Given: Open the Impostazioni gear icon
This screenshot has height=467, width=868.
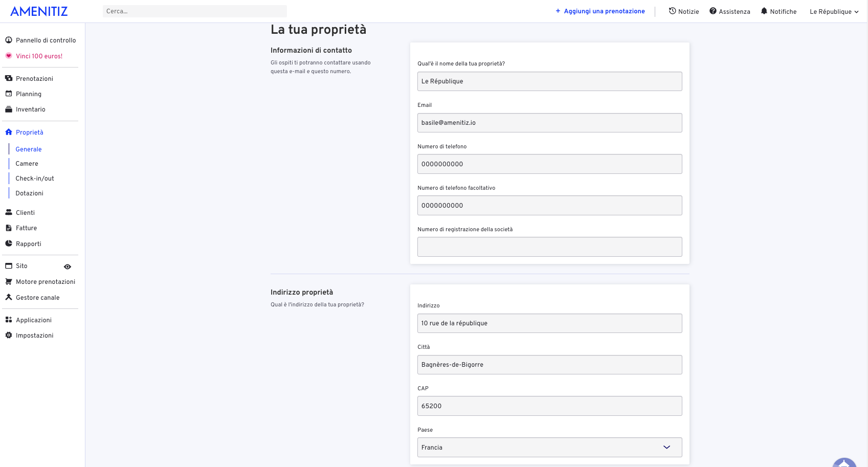Looking at the screenshot, I should 9,335.
